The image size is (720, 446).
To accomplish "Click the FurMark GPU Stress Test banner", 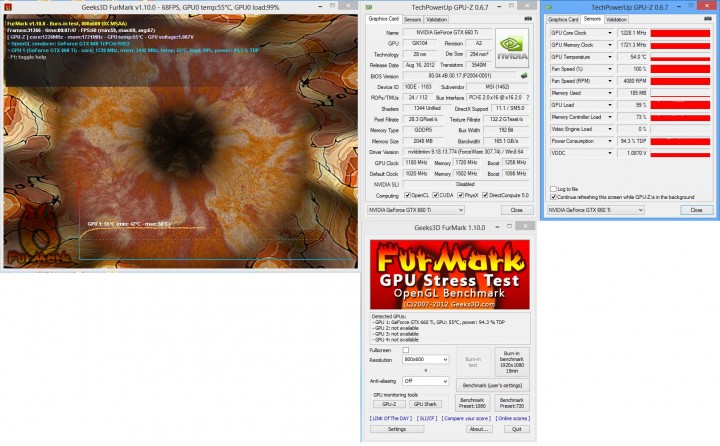I will pyautogui.click(x=450, y=274).
